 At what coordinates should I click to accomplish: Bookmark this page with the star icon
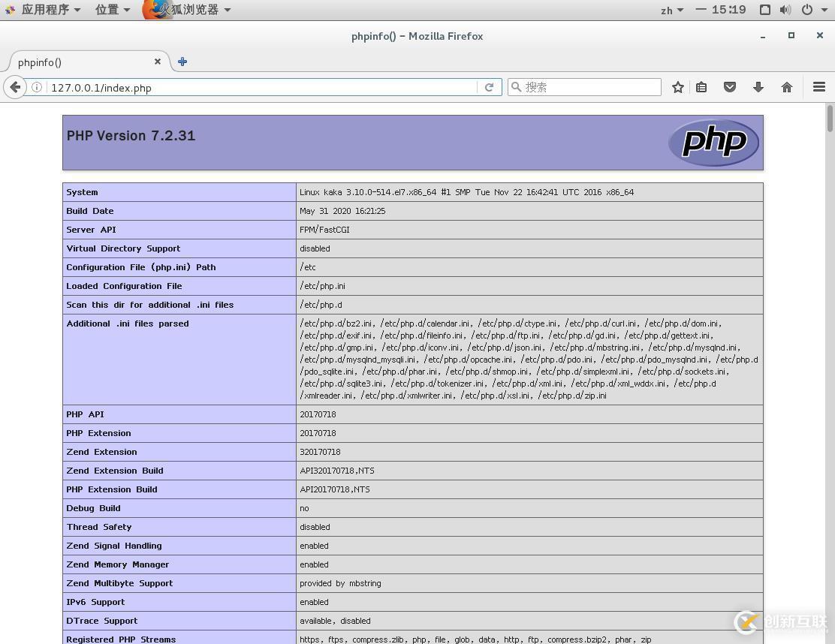(x=677, y=87)
